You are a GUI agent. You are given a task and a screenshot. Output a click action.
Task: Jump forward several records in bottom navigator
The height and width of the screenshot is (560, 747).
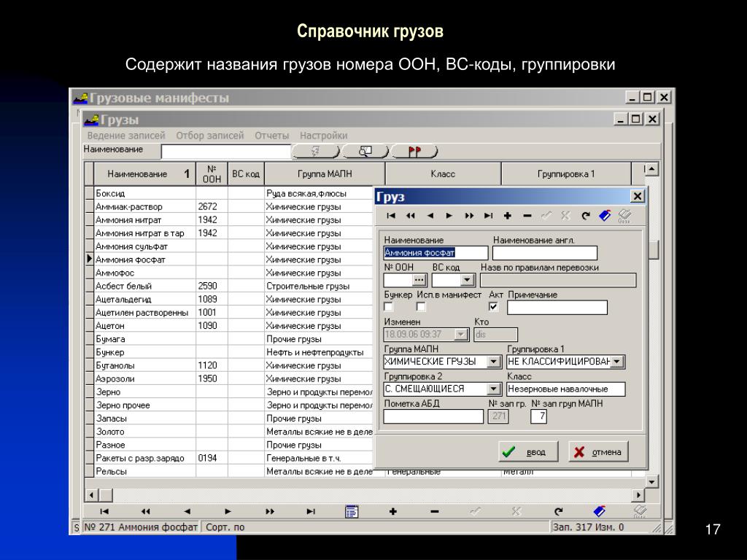coord(270,511)
